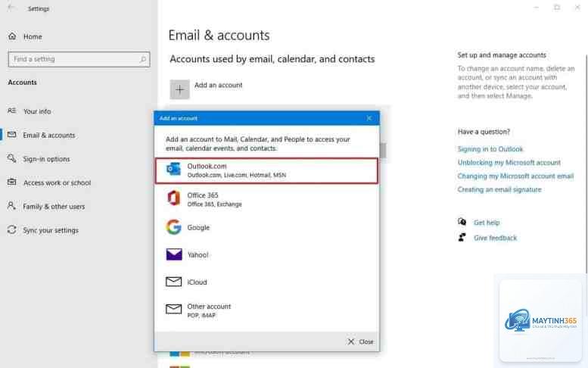Close the Add an account dialog with X
This screenshot has width=588, height=368.
(369, 118)
